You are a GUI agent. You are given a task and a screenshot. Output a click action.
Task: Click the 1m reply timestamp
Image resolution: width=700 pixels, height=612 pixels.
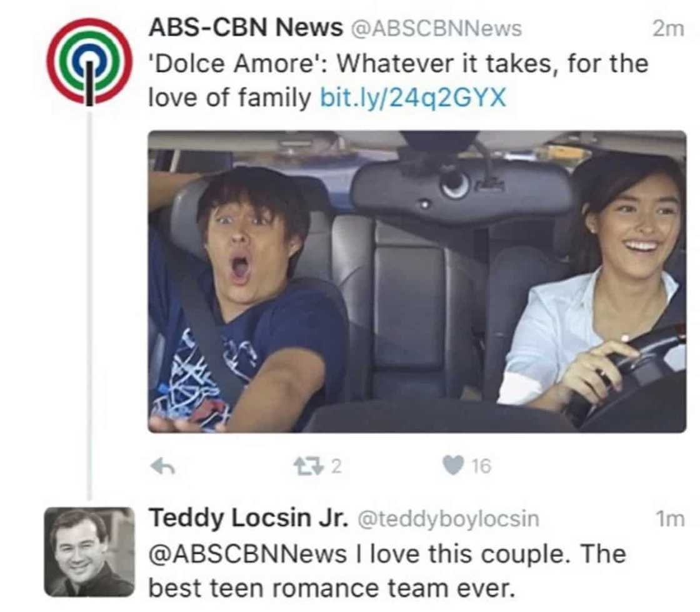point(669,519)
